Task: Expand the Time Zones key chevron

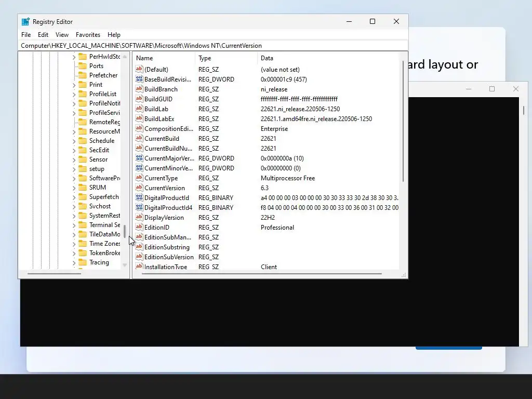Action: pyautogui.click(x=74, y=244)
